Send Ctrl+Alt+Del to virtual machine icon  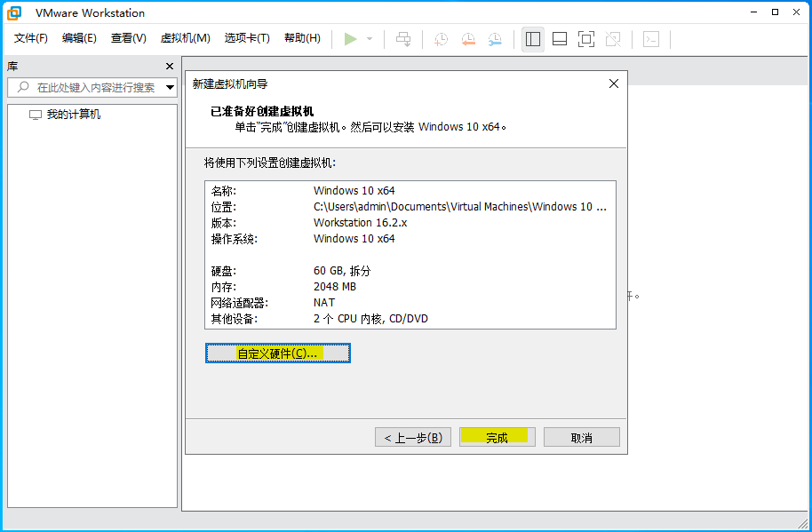click(x=403, y=39)
